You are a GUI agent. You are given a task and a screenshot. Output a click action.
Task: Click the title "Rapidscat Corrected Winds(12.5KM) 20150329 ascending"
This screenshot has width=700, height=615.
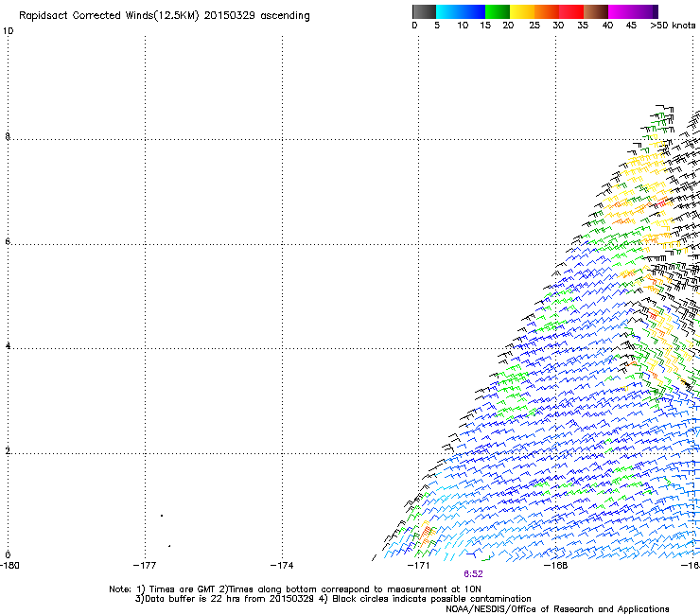(165, 16)
